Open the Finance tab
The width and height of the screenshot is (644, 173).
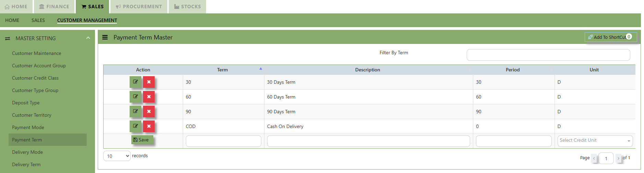pos(54,7)
